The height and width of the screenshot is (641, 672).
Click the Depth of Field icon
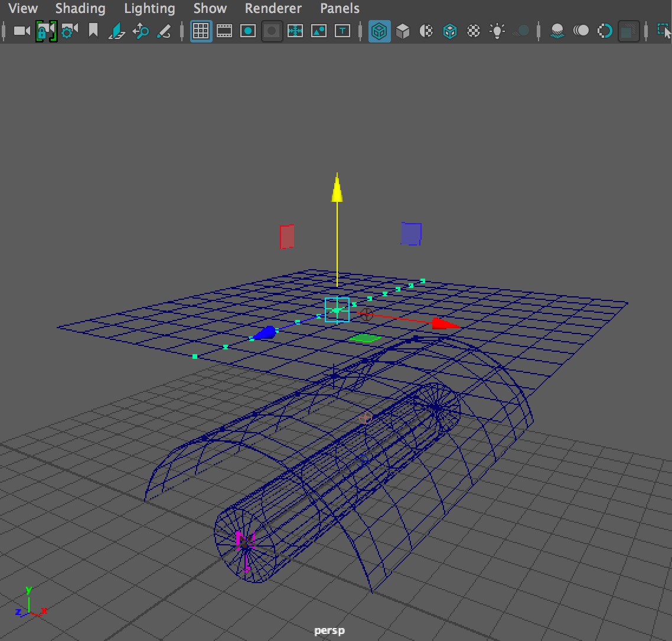(628, 31)
